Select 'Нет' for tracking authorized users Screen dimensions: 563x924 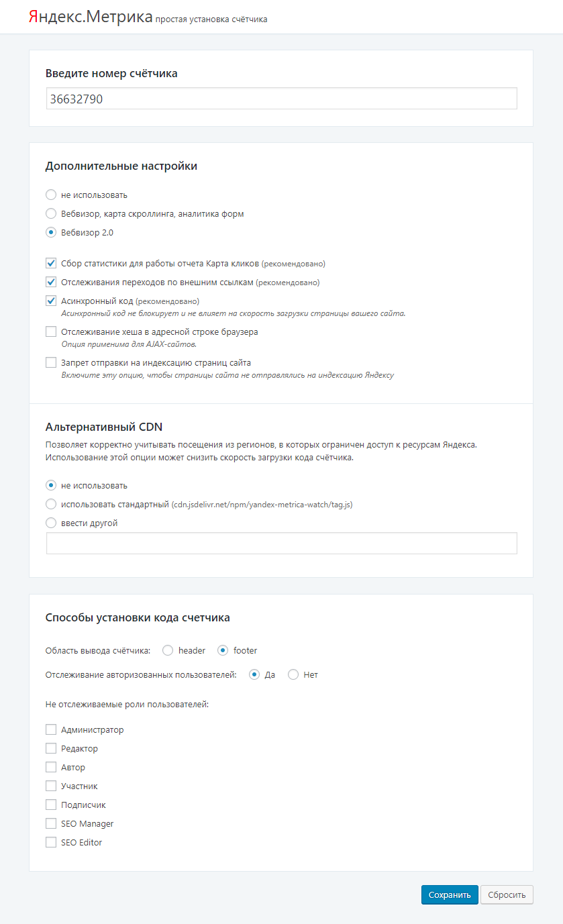[x=293, y=675]
